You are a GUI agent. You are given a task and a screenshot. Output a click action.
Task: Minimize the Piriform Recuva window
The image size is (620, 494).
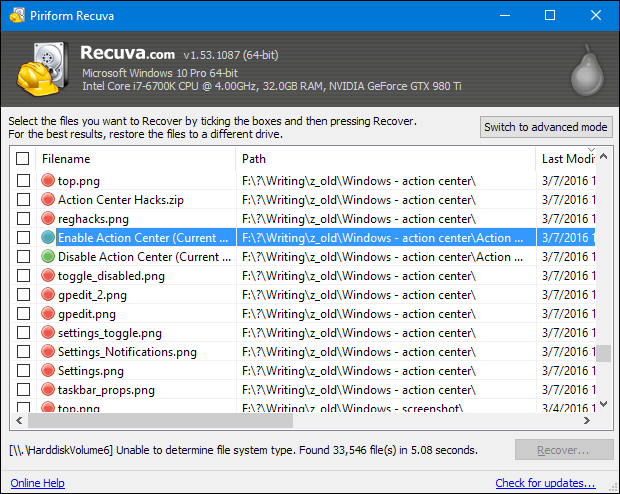pos(505,15)
